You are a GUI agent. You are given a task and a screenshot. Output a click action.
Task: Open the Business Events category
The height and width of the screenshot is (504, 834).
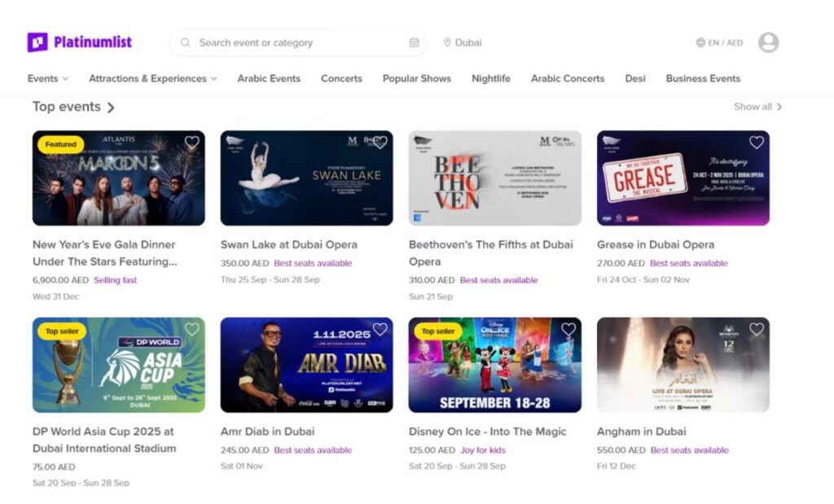pyautogui.click(x=703, y=78)
